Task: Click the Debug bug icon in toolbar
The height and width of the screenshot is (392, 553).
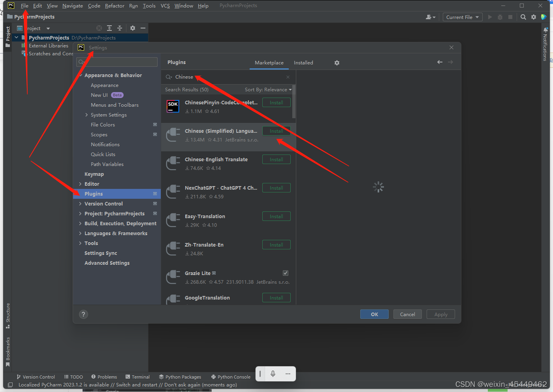Action: click(x=500, y=17)
